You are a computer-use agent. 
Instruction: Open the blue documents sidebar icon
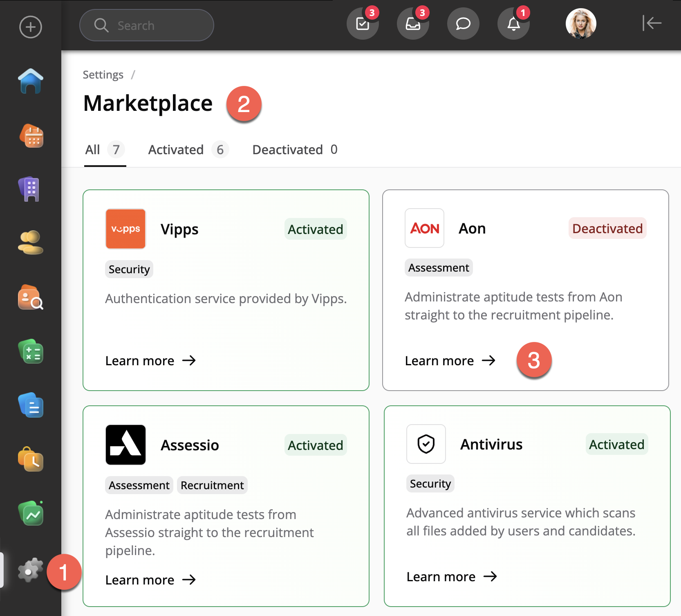(31, 405)
